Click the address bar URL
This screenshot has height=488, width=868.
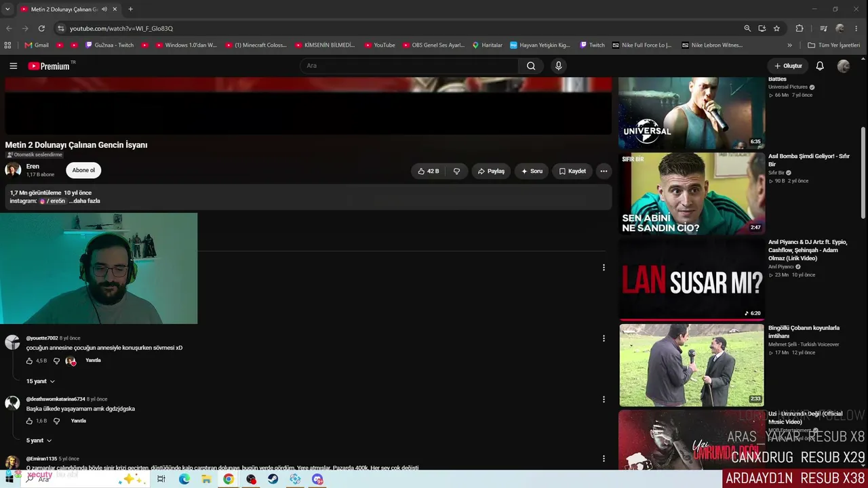[x=121, y=28]
